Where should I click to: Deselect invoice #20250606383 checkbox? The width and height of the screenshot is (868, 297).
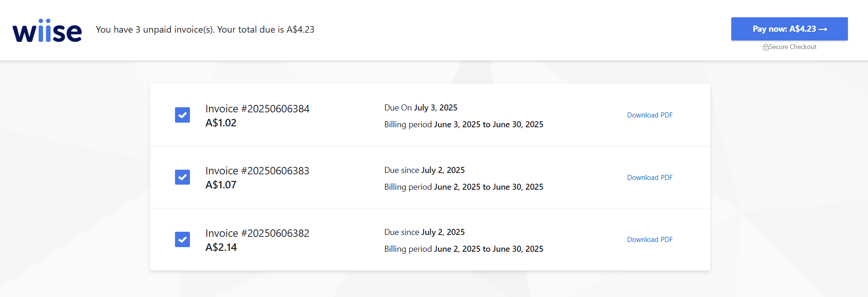pos(182,177)
